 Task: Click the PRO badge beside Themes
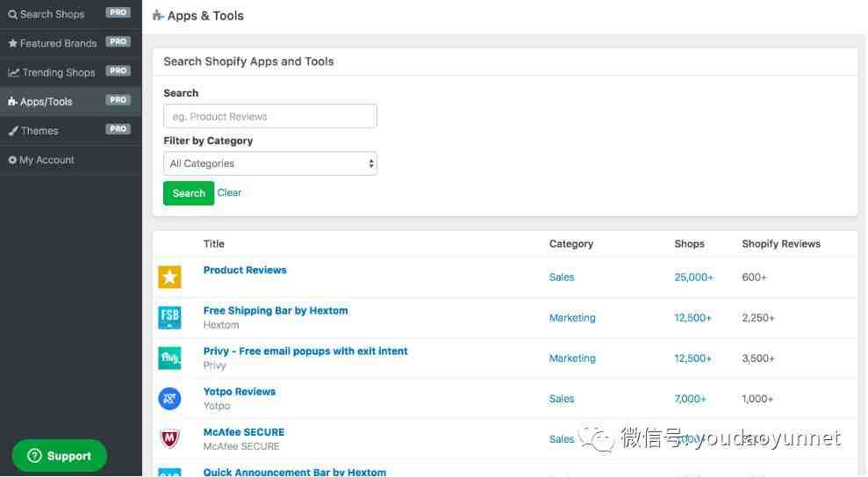(x=118, y=129)
